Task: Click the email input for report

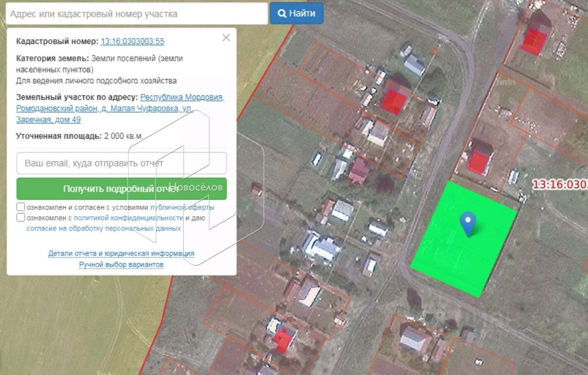Action: pyautogui.click(x=122, y=163)
